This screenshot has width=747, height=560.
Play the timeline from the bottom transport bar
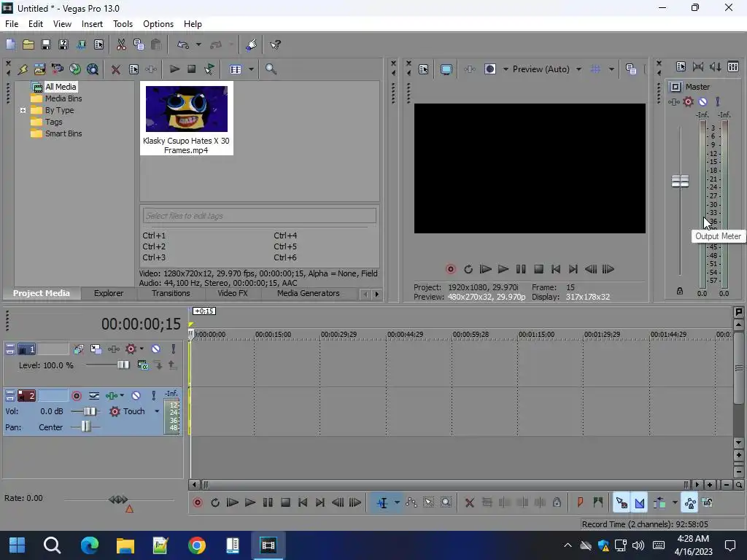click(249, 503)
